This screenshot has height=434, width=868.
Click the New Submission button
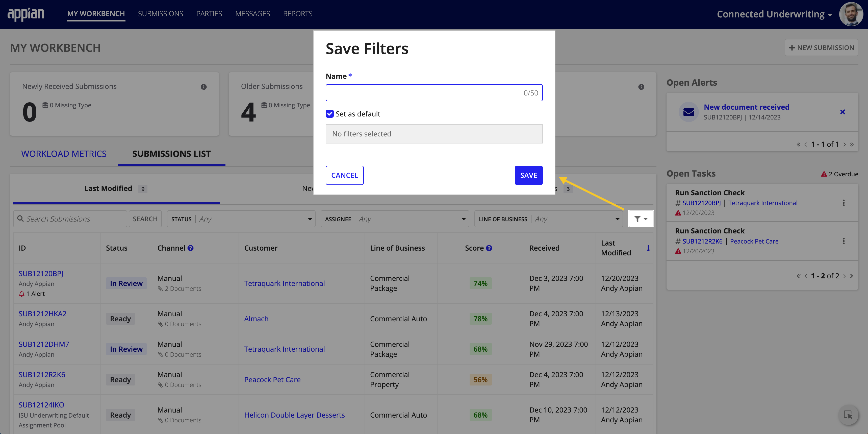tap(821, 47)
